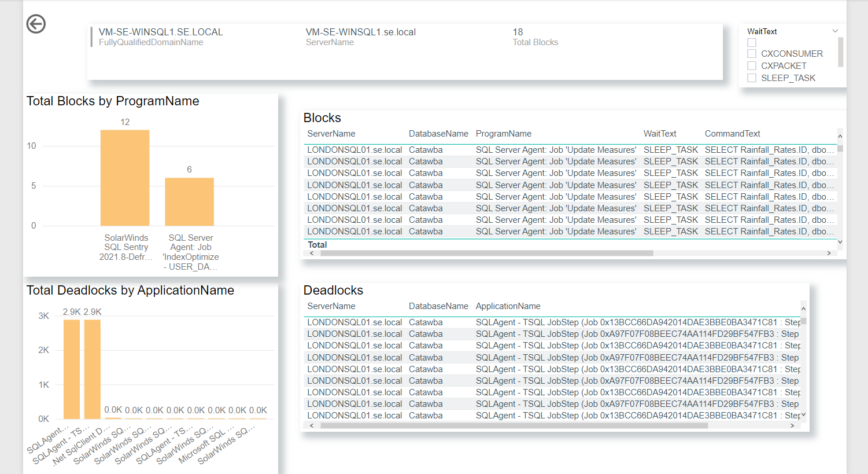Click the Blocks table horizontal scrollbar thumb
This screenshot has height=474, width=868.
[x=486, y=253]
